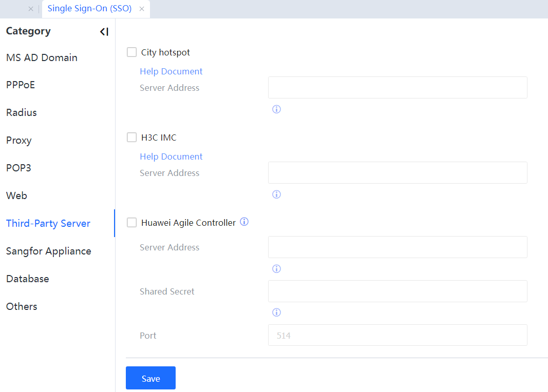The width and height of the screenshot is (548, 392).
Task: Open Help Document for City hotspot
Action: [x=171, y=71]
